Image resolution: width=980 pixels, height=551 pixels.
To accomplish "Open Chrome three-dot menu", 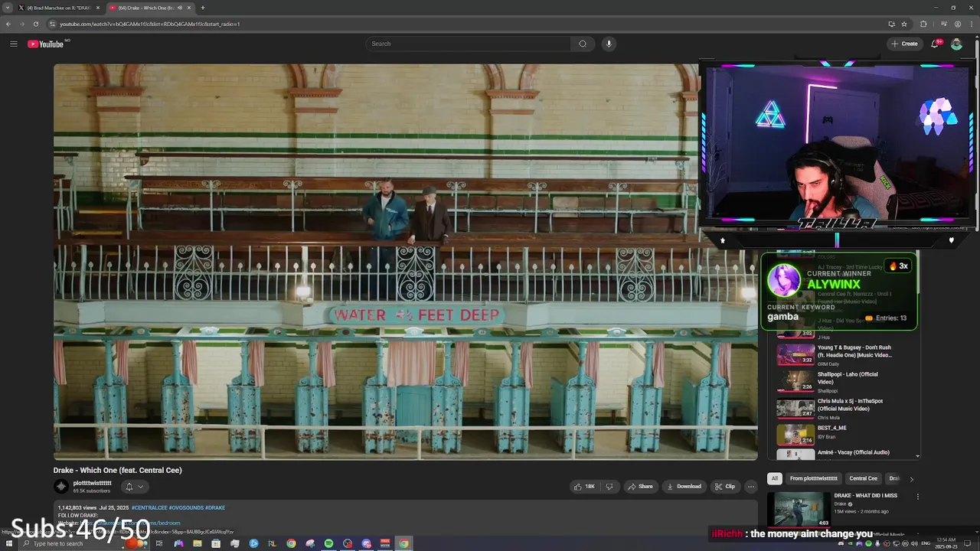I will [972, 24].
